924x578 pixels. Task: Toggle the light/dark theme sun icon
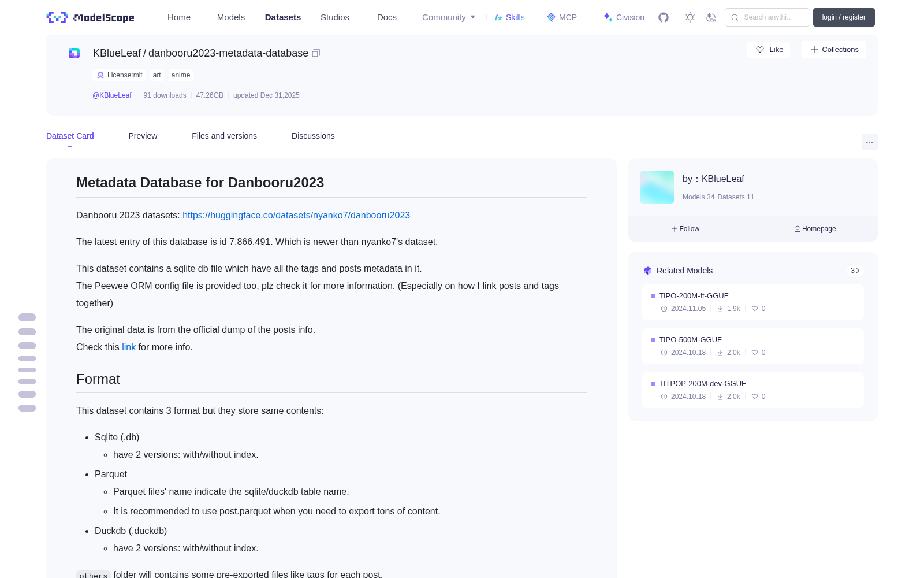(690, 17)
